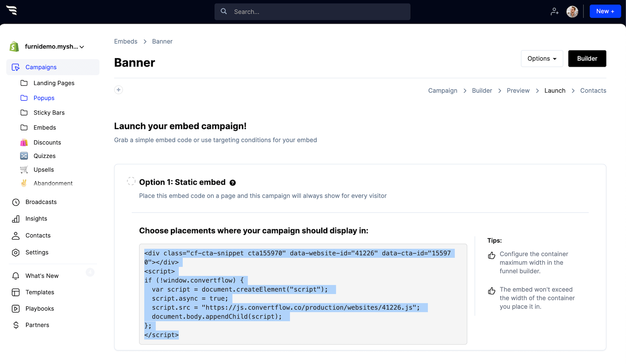Open Quizzes
The width and height of the screenshot is (626, 364).
44,156
